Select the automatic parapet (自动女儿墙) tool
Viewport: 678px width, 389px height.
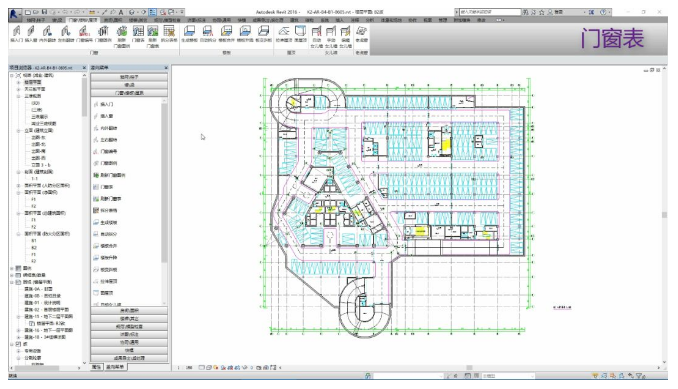(317, 36)
